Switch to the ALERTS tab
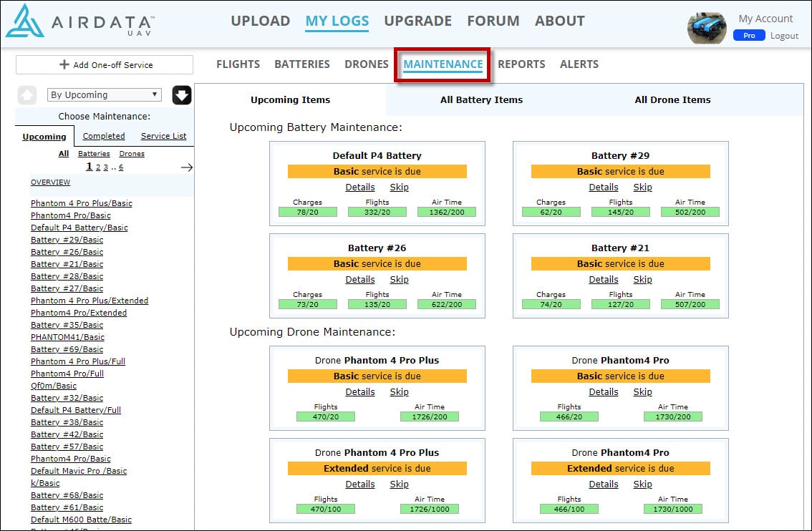Image resolution: width=812 pixels, height=531 pixels. [579, 64]
